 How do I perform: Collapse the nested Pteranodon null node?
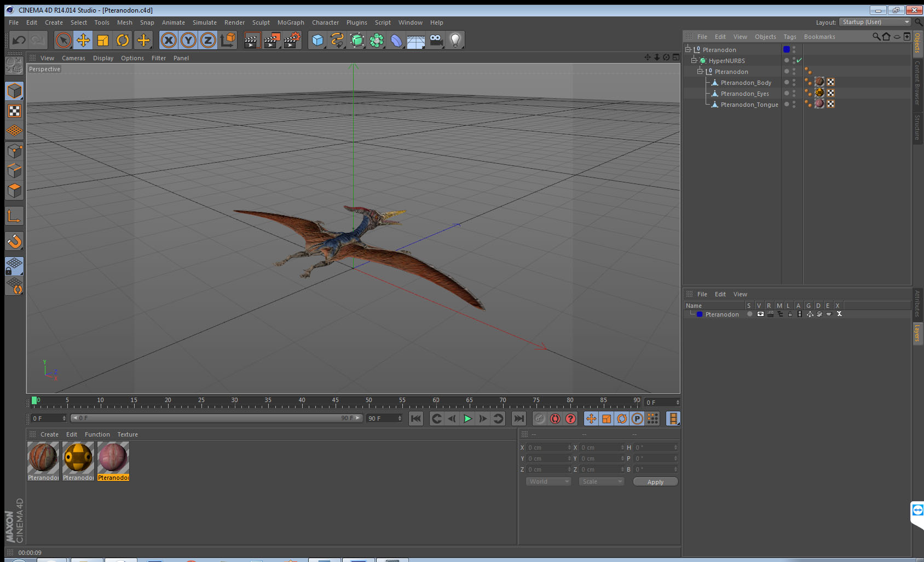click(x=700, y=71)
